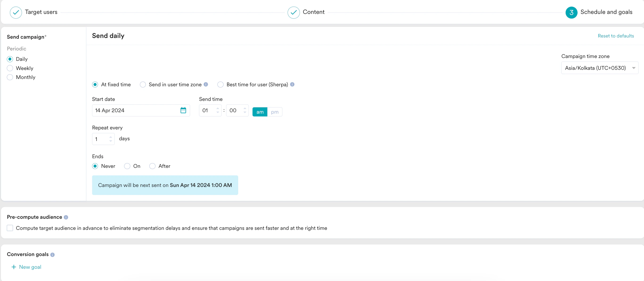Click info icon beside Best time for user (Sherpa)

coord(292,84)
